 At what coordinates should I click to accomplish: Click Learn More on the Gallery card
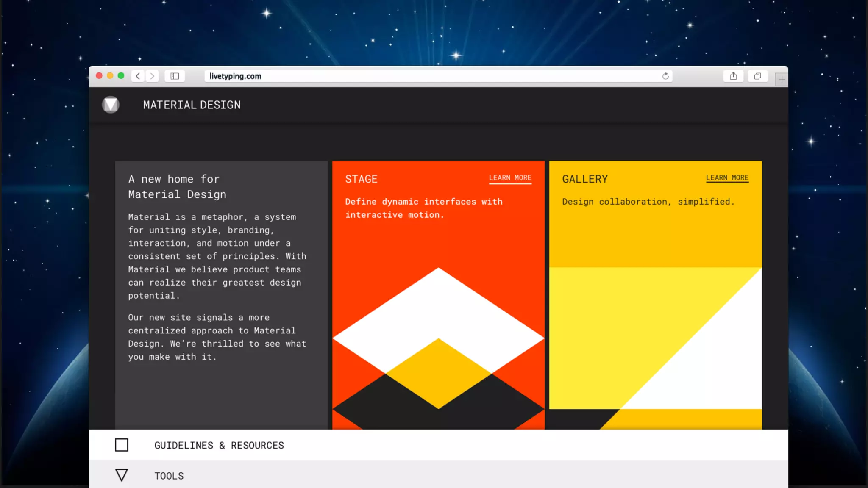727,178
